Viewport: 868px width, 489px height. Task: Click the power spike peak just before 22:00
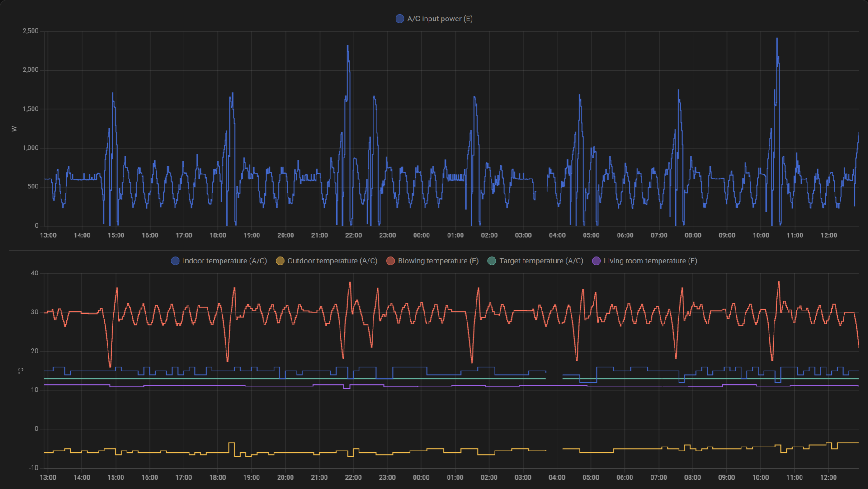(347, 46)
